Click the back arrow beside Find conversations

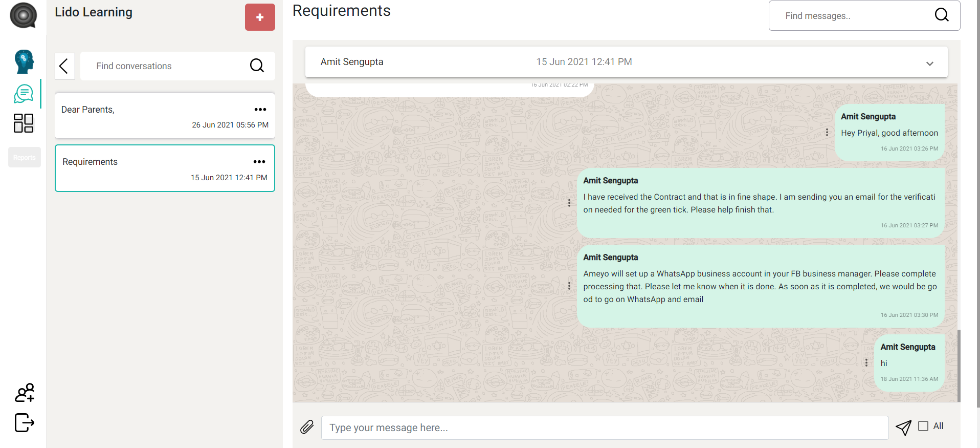(64, 66)
